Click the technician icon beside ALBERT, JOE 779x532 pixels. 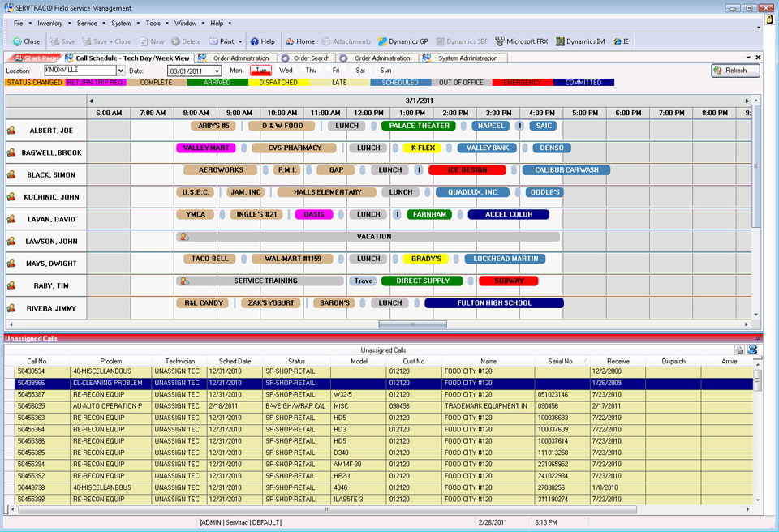coord(11,130)
